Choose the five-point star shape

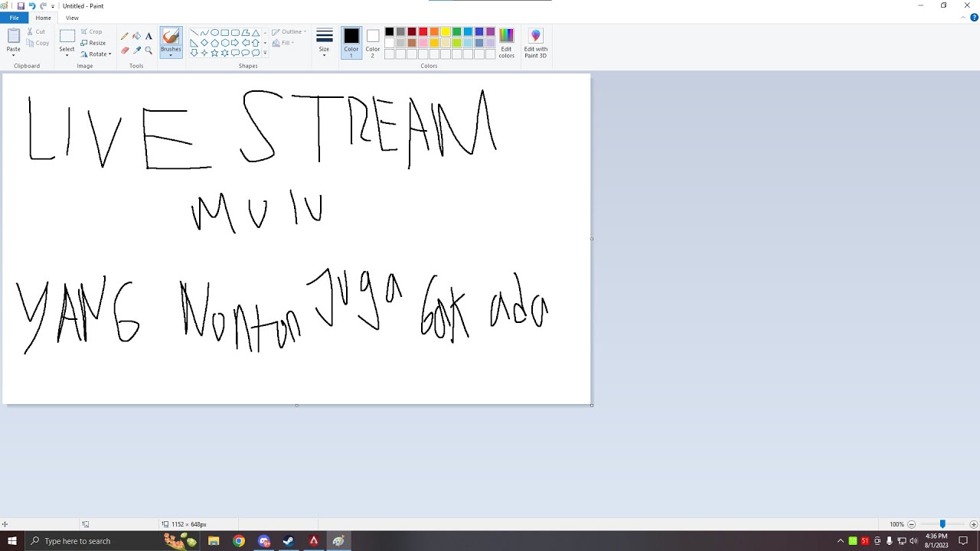coord(214,53)
